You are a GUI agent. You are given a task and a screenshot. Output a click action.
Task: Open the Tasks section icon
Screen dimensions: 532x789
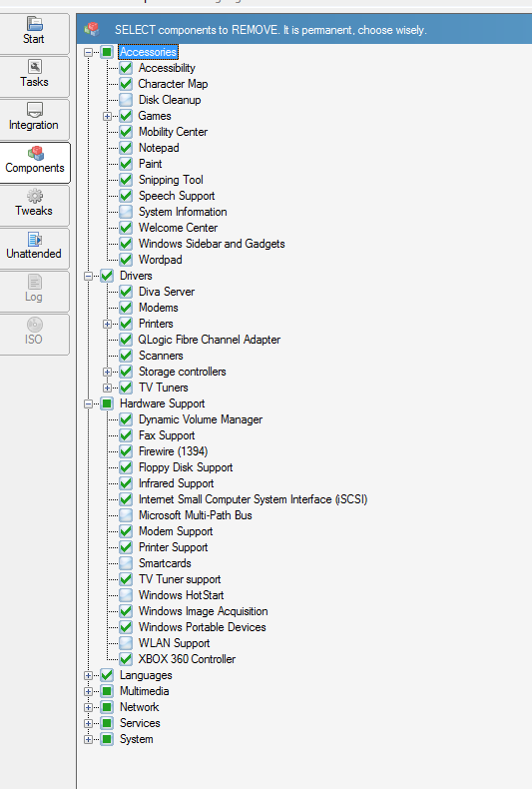[x=34, y=67]
